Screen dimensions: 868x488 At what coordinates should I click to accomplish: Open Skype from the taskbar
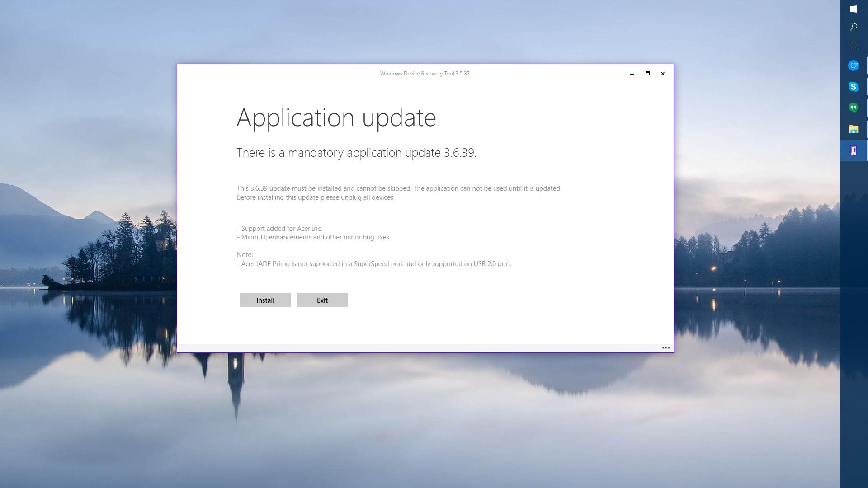click(x=854, y=87)
